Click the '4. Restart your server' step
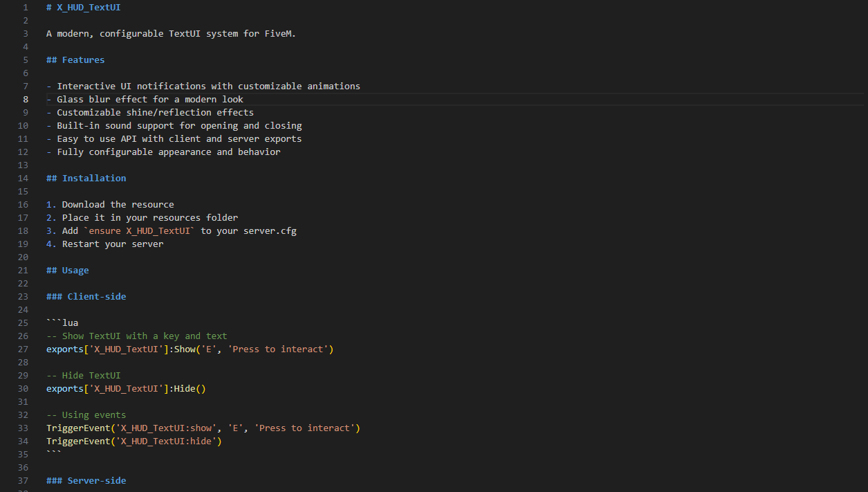The image size is (868, 492). click(105, 244)
